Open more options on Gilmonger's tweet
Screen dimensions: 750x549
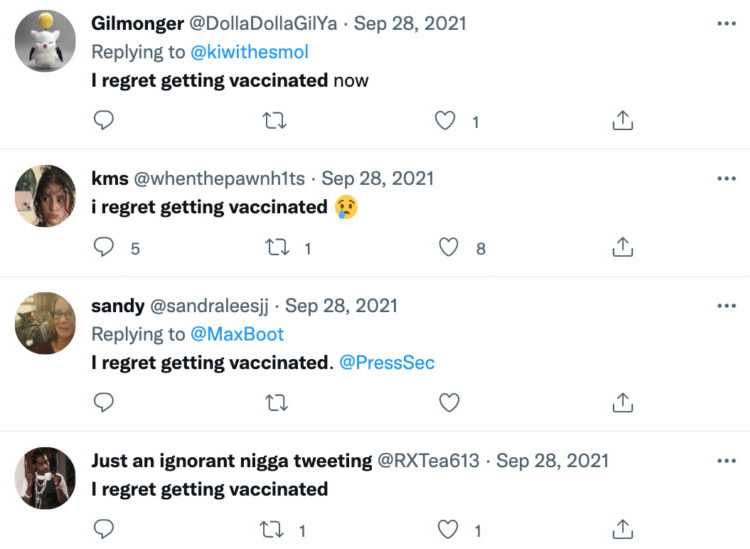click(727, 24)
